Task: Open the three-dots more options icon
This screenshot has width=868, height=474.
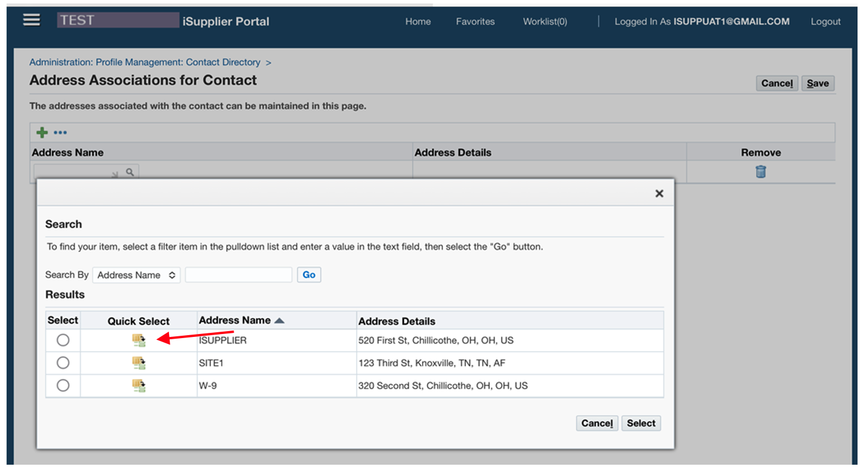Action: (60, 132)
